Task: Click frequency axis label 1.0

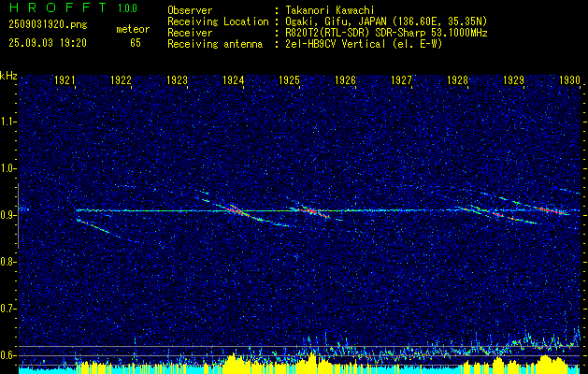Action: 8,168
